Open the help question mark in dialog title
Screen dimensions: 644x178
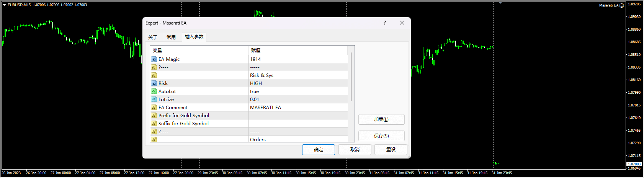coord(385,23)
